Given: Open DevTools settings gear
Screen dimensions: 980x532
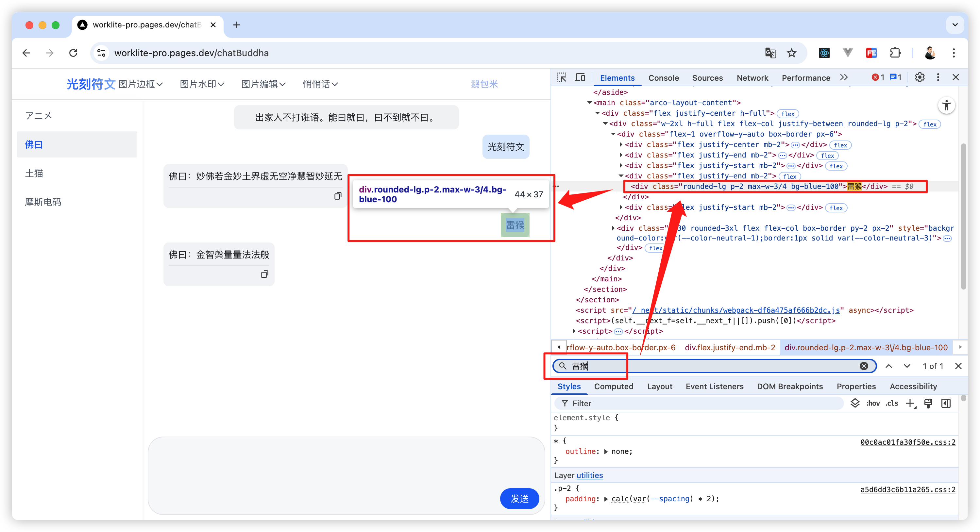Looking at the screenshot, I should pyautogui.click(x=920, y=77).
